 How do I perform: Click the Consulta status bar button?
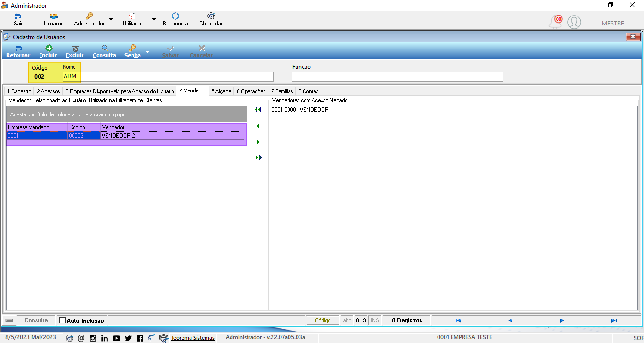[x=36, y=320]
